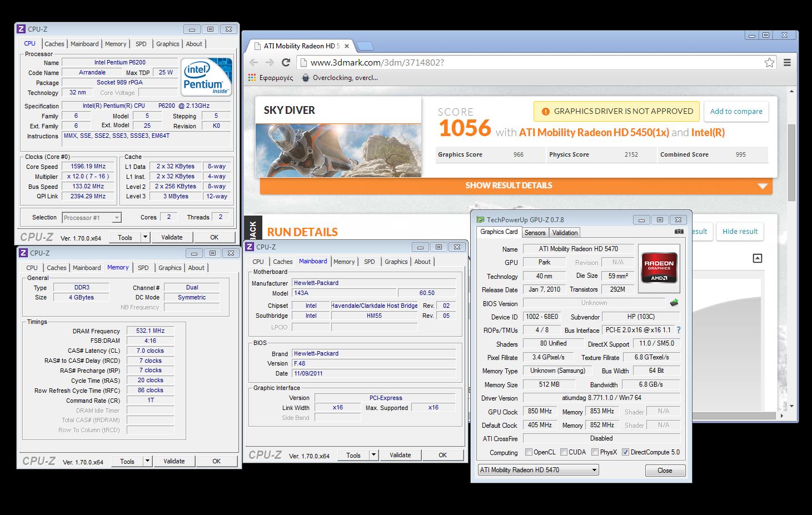Click the warning icon in driver notice
This screenshot has width=812, height=515.
coord(545,111)
